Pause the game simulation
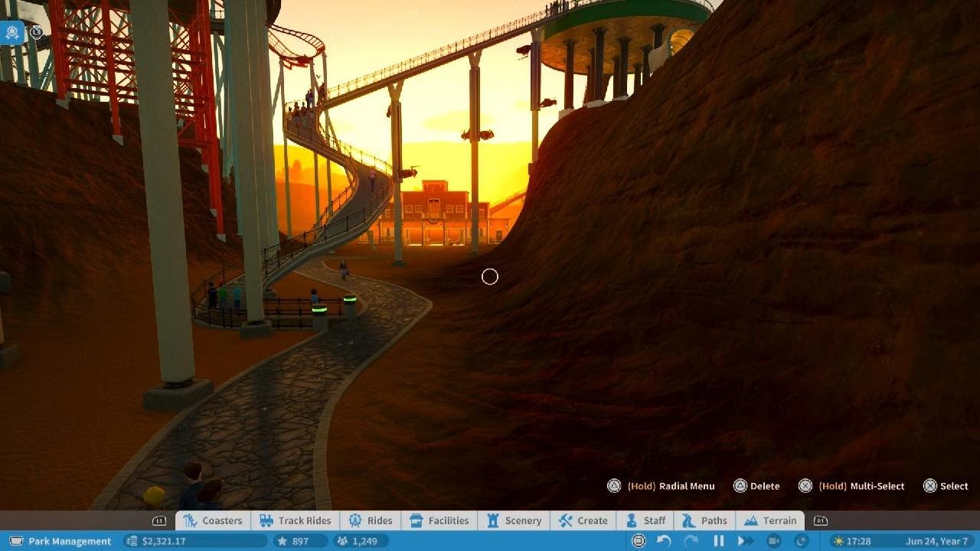 click(718, 541)
